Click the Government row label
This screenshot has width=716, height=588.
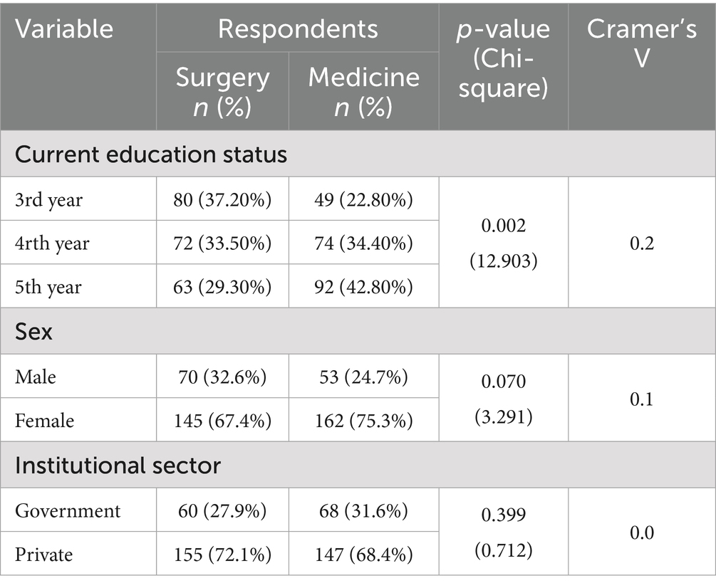[x=68, y=510]
